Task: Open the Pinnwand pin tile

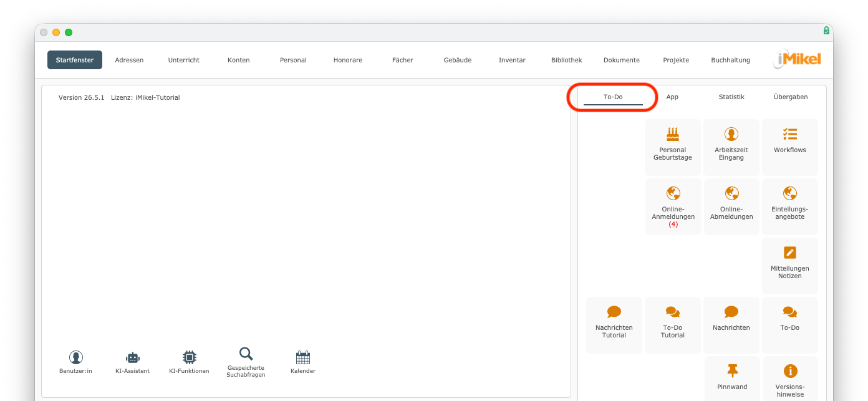Action: (x=732, y=379)
